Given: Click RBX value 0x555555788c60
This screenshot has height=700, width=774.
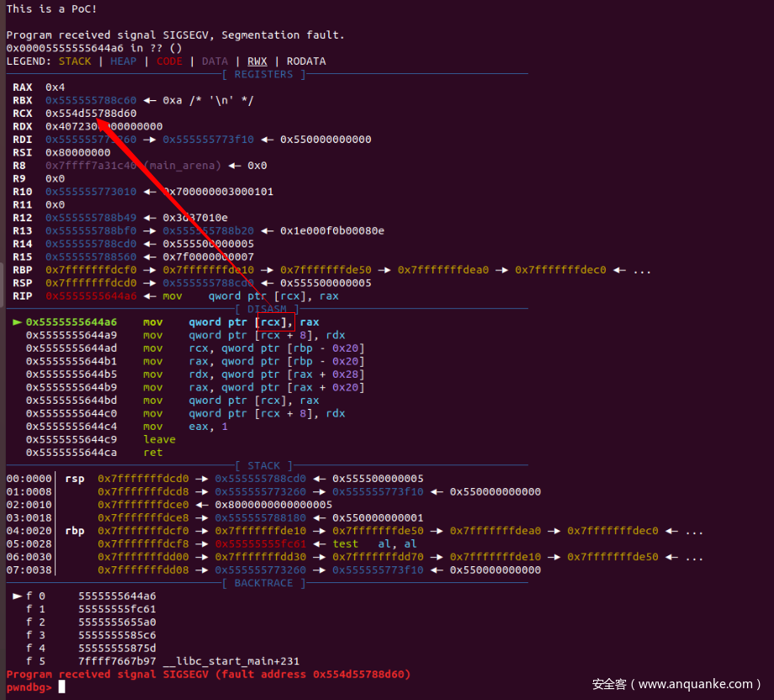Looking at the screenshot, I should 91,100.
